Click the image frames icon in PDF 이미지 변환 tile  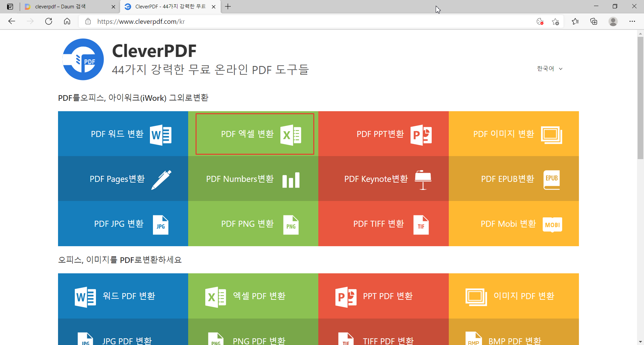click(551, 135)
